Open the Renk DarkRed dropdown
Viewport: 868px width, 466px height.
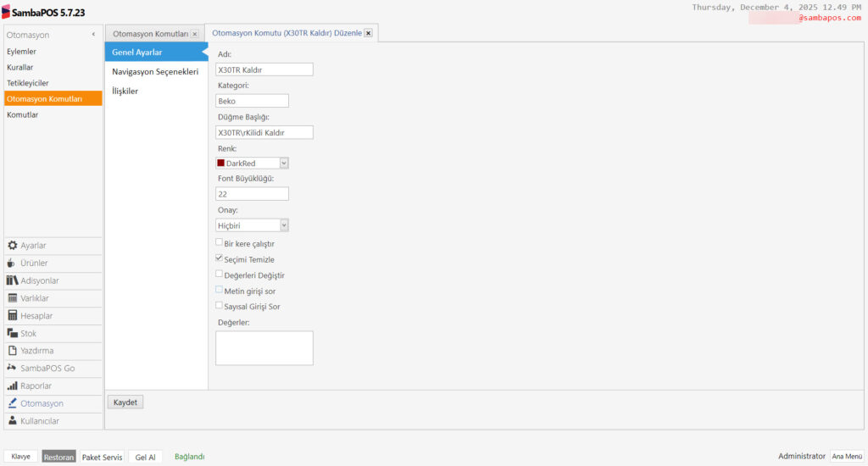pos(284,163)
